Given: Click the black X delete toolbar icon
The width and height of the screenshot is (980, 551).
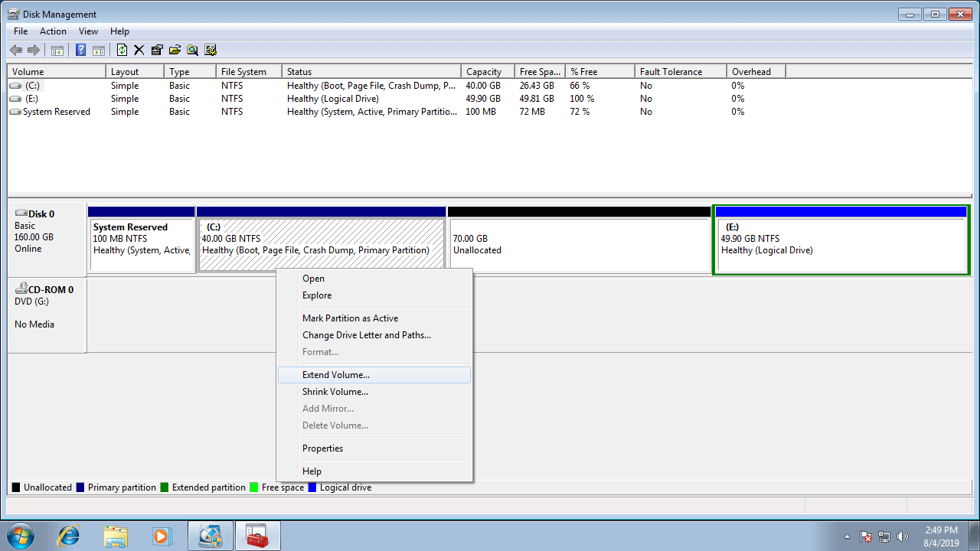Looking at the screenshot, I should coord(139,50).
